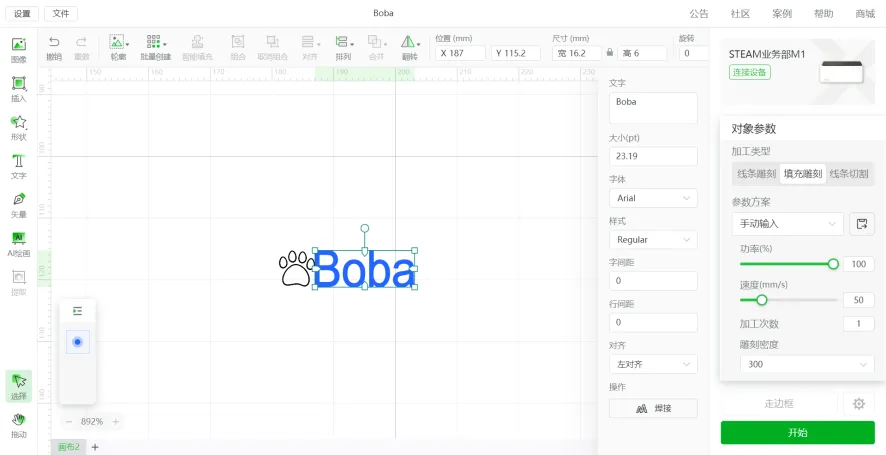The width and height of the screenshot is (886, 455).
Task: Open the 雕刻密度 300 dropdown
Action: click(807, 365)
